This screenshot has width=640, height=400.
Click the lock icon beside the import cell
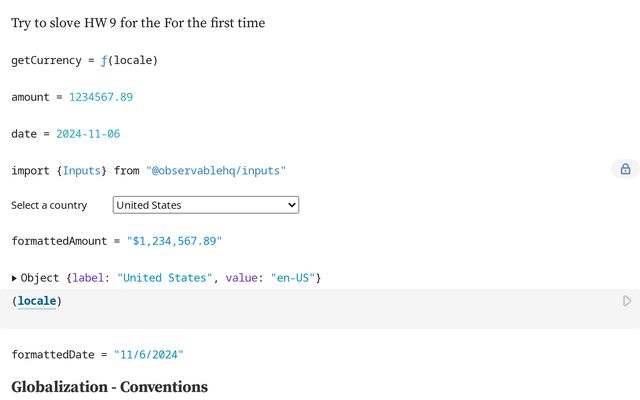click(x=625, y=170)
